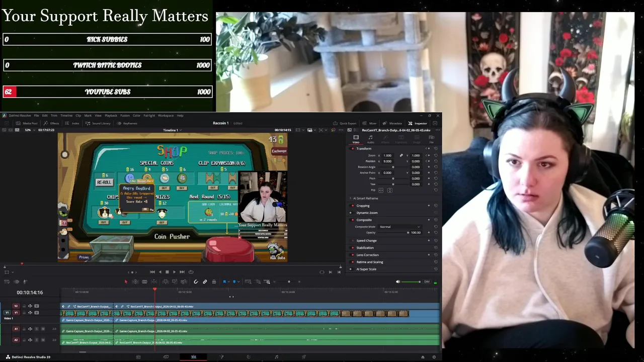Jump to first frame button
This screenshot has width=644, height=362.
(152, 272)
